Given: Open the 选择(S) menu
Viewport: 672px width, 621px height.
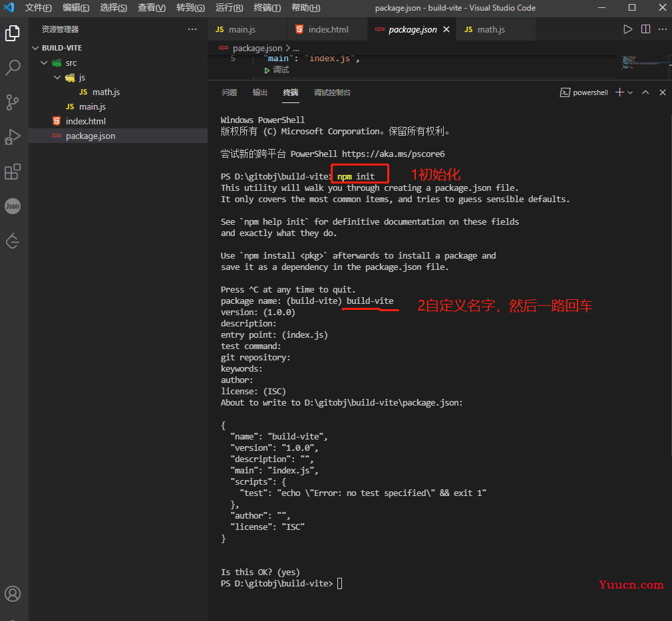Looking at the screenshot, I should (114, 8).
